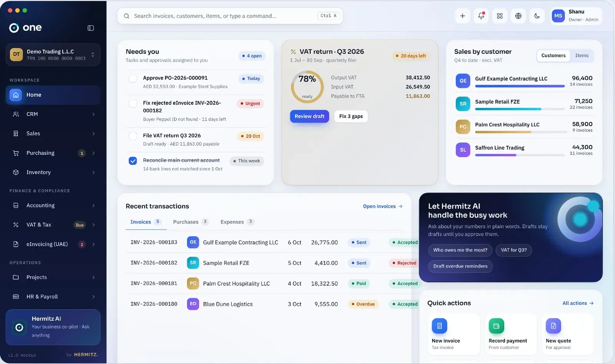Uncheck Reconcile main current account task
Image resolution: width=615 pixels, height=364 pixels.
coord(133,161)
